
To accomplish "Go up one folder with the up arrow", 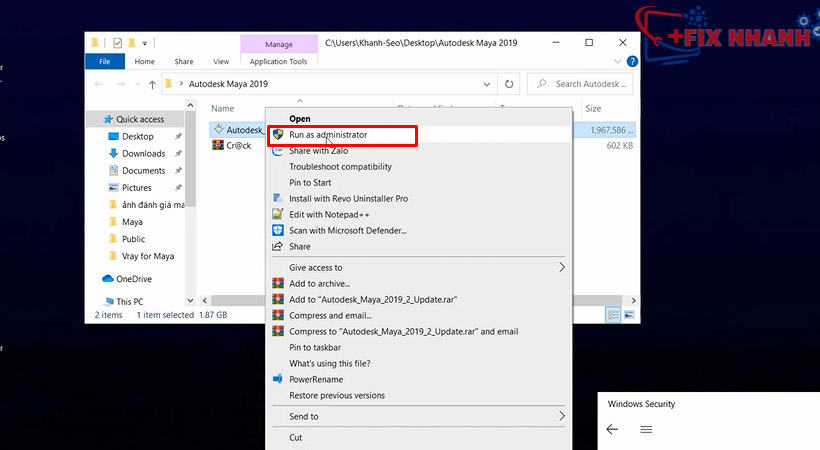I will 152,85.
